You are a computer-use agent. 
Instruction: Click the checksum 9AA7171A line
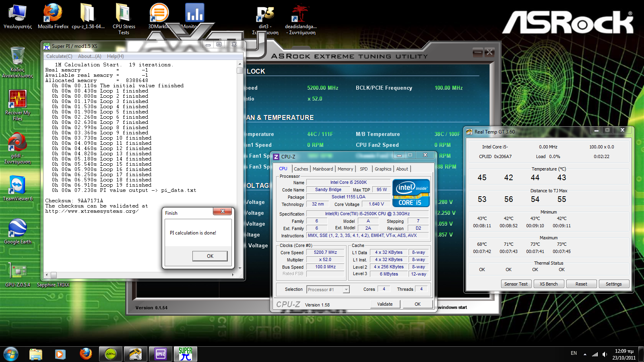pyautogui.click(x=74, y=201)
